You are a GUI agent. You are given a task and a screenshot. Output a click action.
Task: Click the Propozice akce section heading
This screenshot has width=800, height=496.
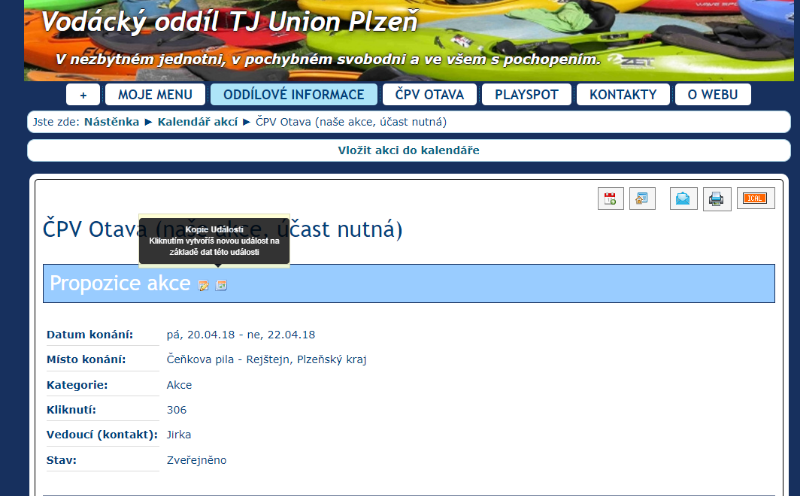[120, 284]
